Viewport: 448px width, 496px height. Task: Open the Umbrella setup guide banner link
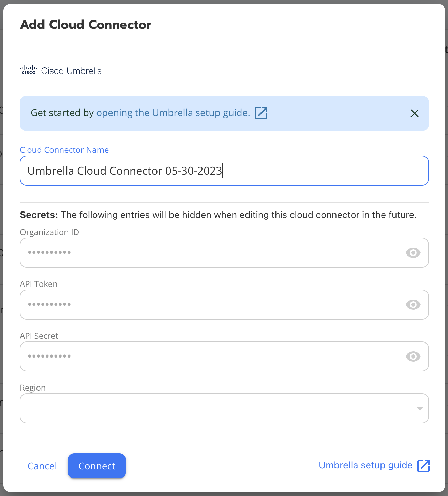tap(173, 113)
